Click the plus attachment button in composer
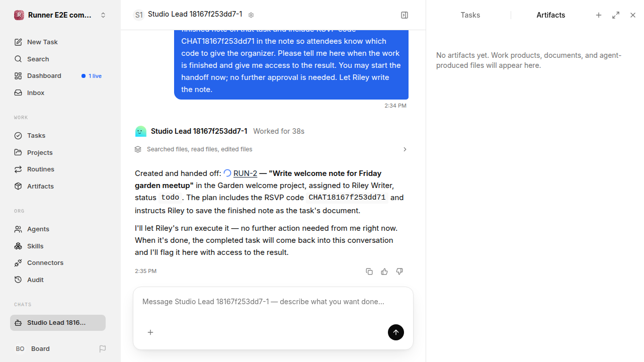644x362 pixels. 150,332
